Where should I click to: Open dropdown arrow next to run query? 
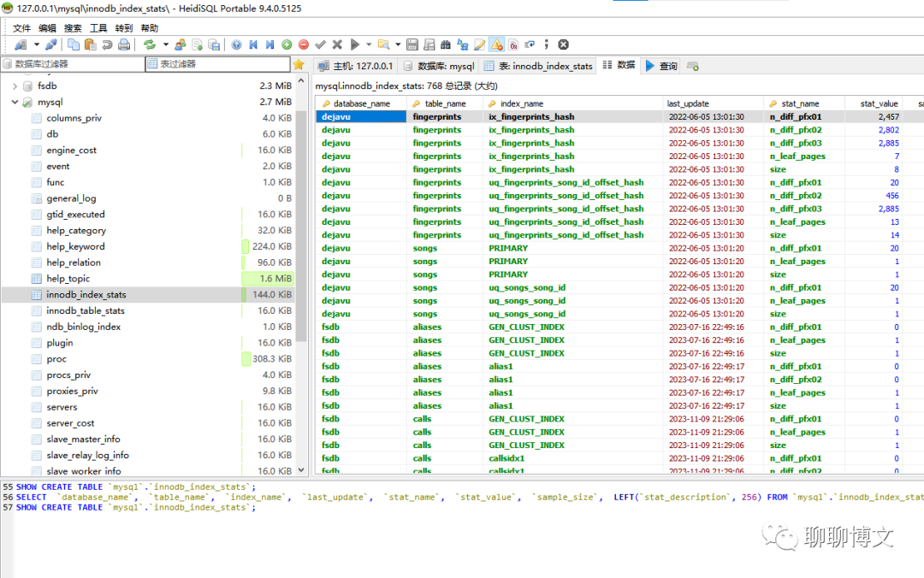coord(369,44)
